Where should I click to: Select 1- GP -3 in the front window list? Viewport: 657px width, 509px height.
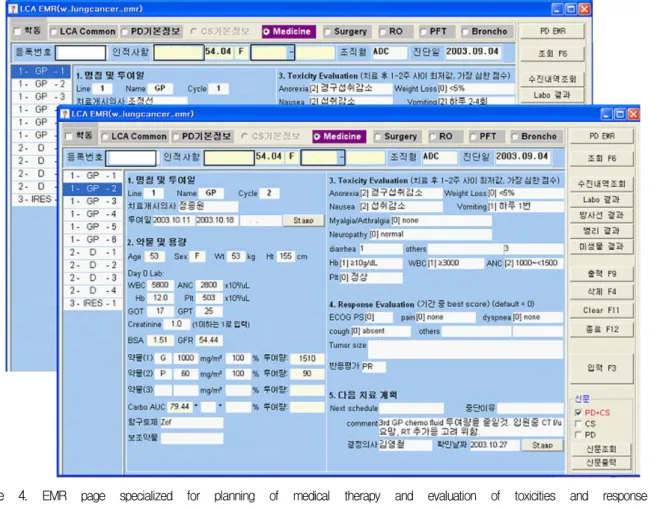(93, 201)
